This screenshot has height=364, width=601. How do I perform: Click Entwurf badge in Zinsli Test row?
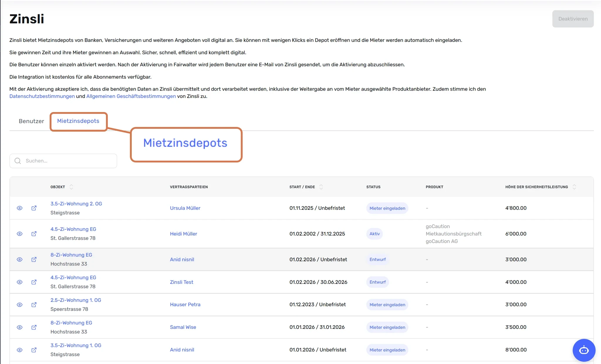[x=377, y=282]
